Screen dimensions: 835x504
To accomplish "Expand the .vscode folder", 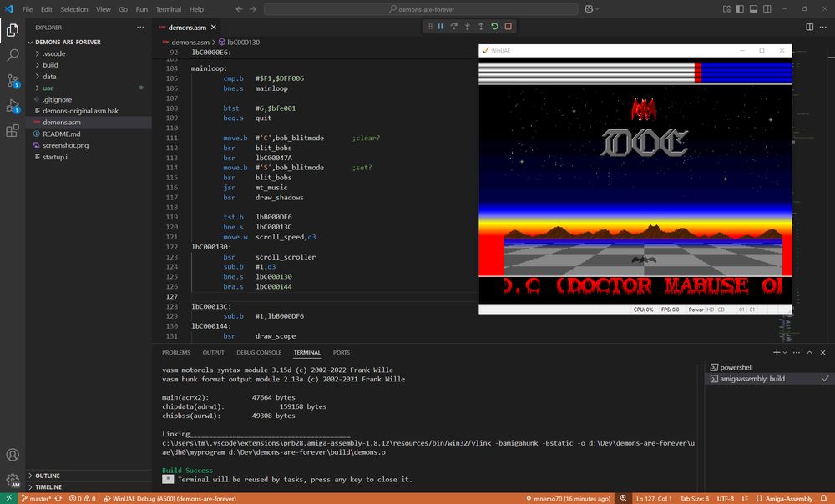I will (53, 53).
